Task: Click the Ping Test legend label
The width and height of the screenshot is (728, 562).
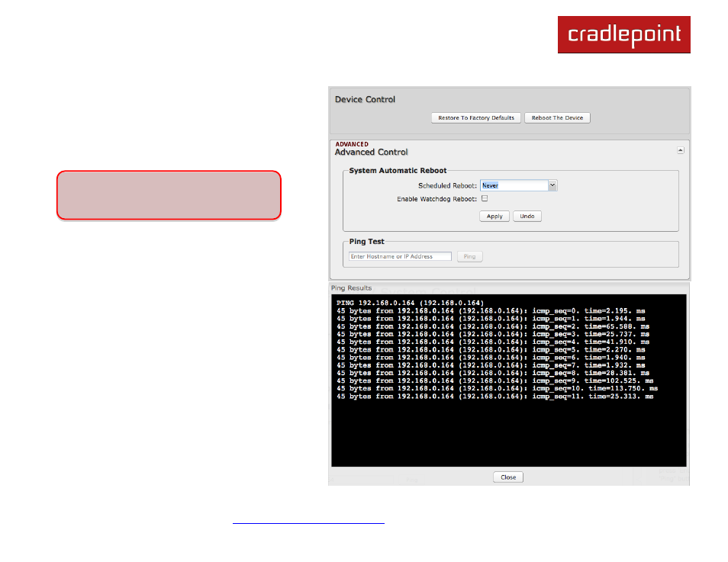Action: pos(367,242)
